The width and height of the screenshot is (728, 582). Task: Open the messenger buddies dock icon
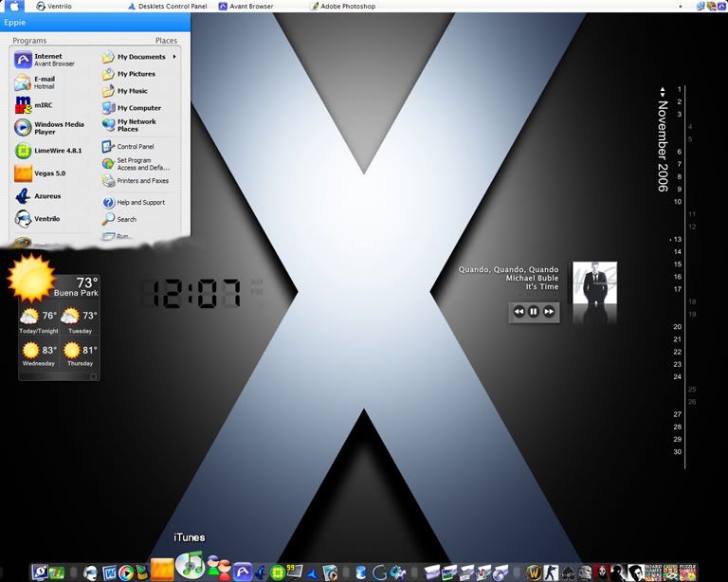coord(218,568)
